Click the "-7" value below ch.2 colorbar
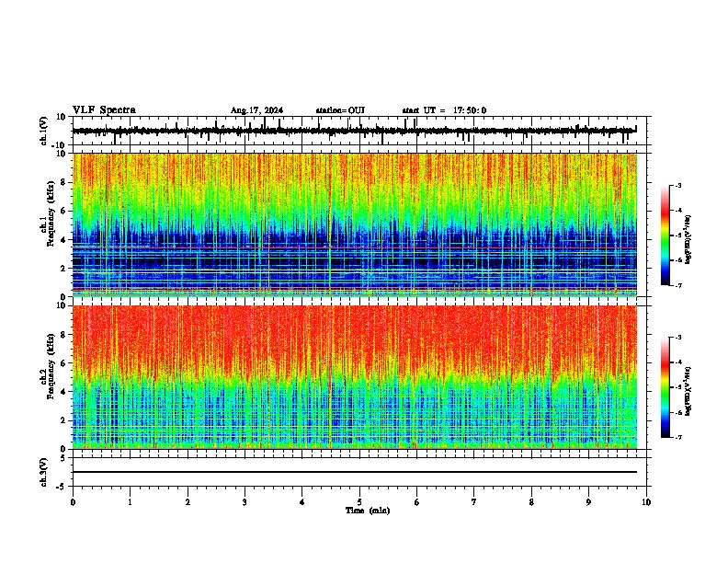The height and width of the screenshot is (563, 728). tap(677, 438)
